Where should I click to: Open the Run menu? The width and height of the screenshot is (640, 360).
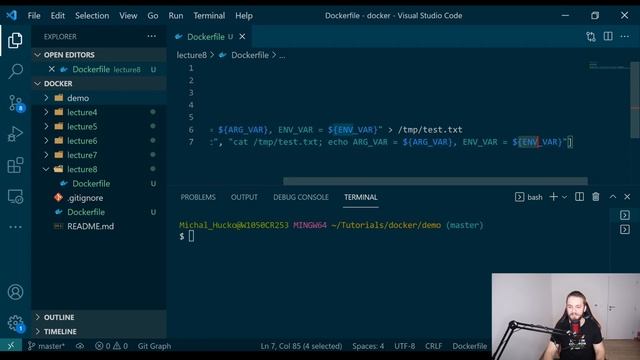point(176,16)
